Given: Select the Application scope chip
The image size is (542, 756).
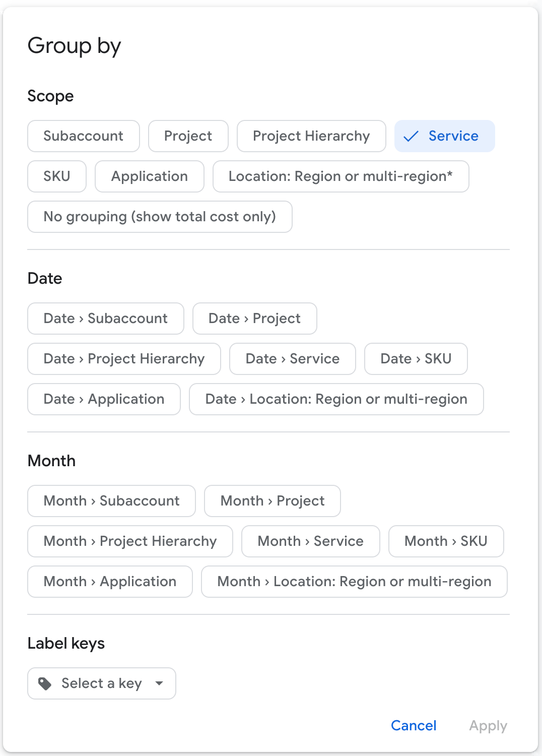Looking at the screenshot, I should [149, 176].
